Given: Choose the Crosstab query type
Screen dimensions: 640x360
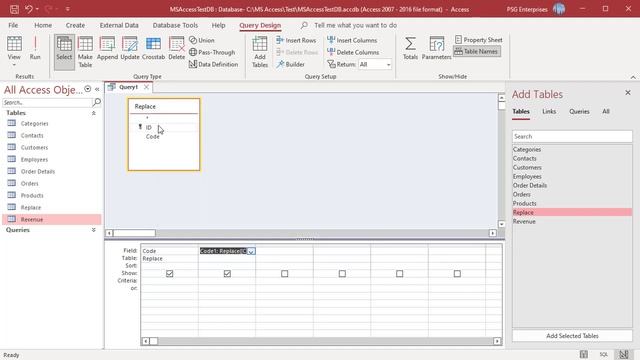Looking at the screenshot, I should [x=153, y=48].
